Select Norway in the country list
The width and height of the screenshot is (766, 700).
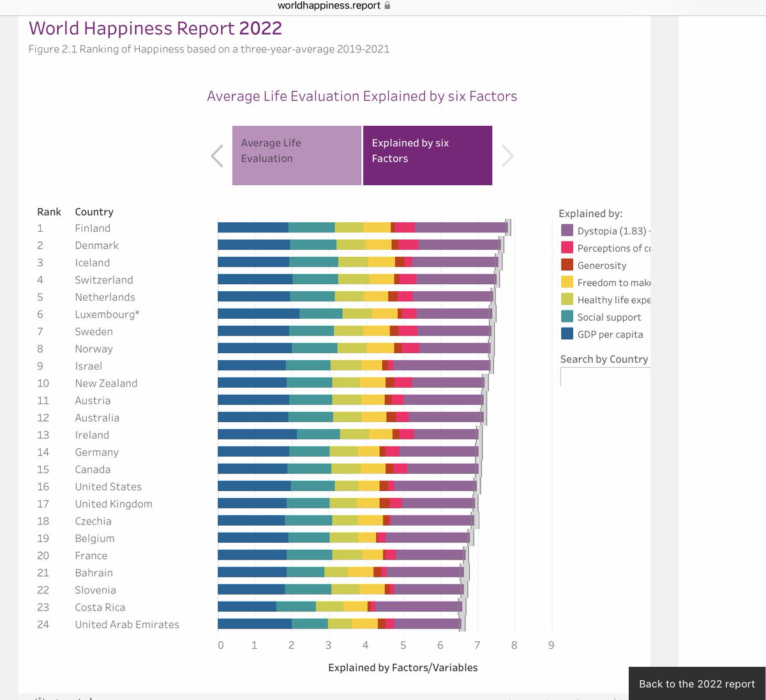pos(94,349)
